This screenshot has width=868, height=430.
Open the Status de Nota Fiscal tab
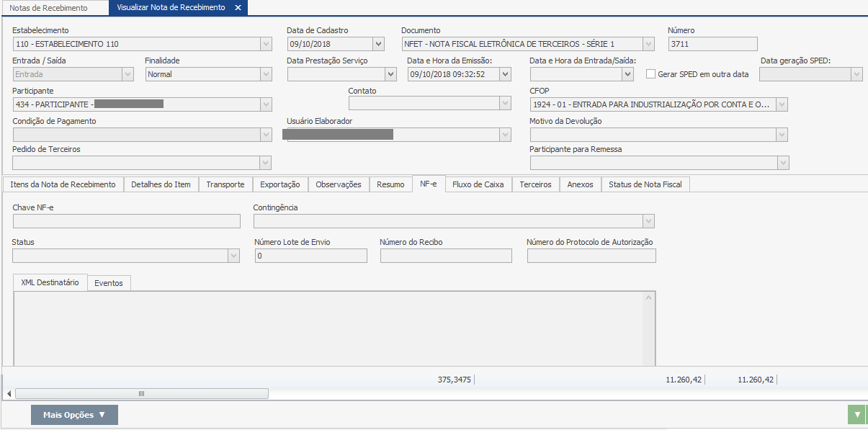[x=645, y=184]
